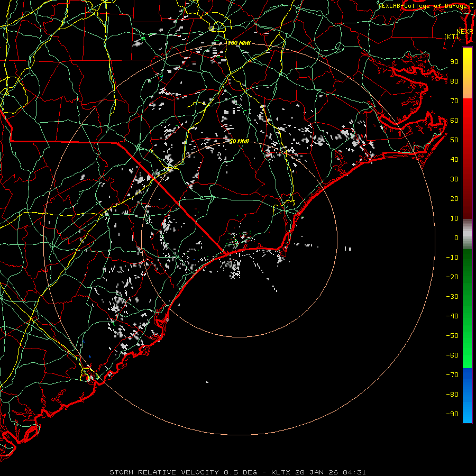Click the positive 70 knot scale label
The height and width of the screenshot is (476, 476).
click(454, 101)
